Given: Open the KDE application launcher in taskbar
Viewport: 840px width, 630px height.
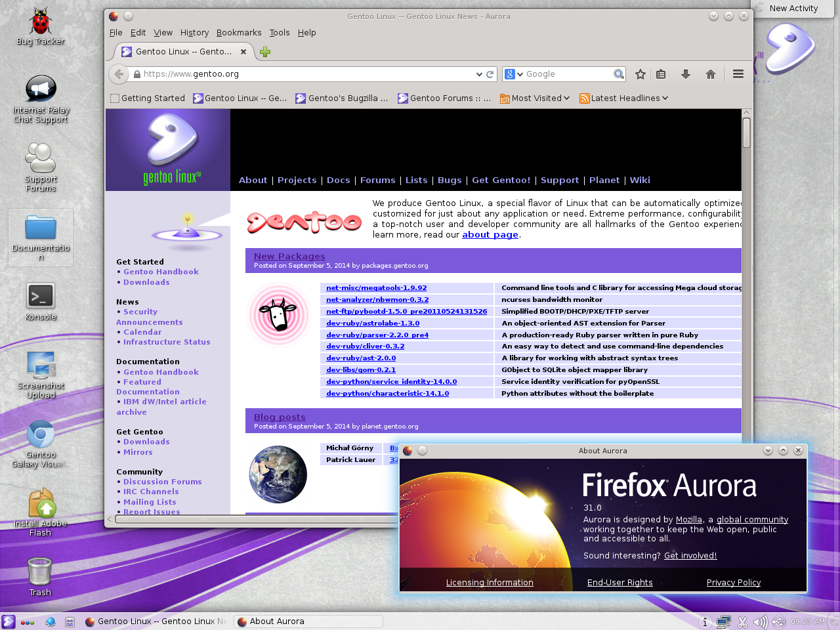Looking at the screenshot, I should 9,621.
